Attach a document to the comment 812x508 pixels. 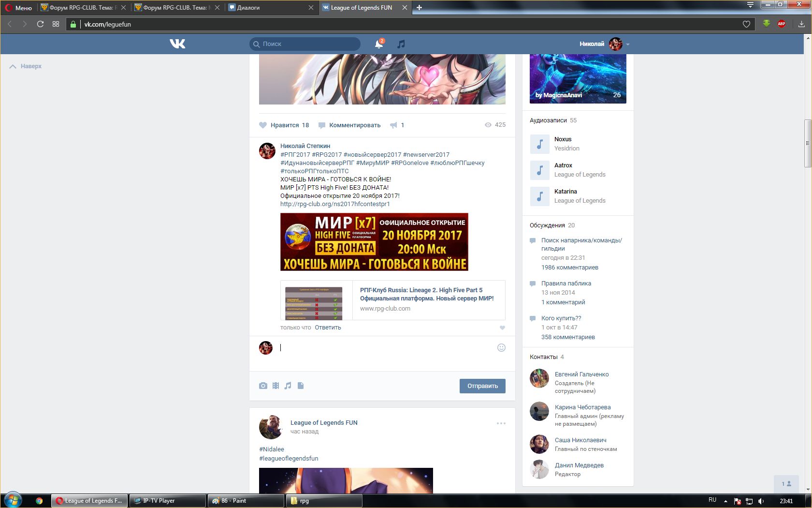coord(301,386)
